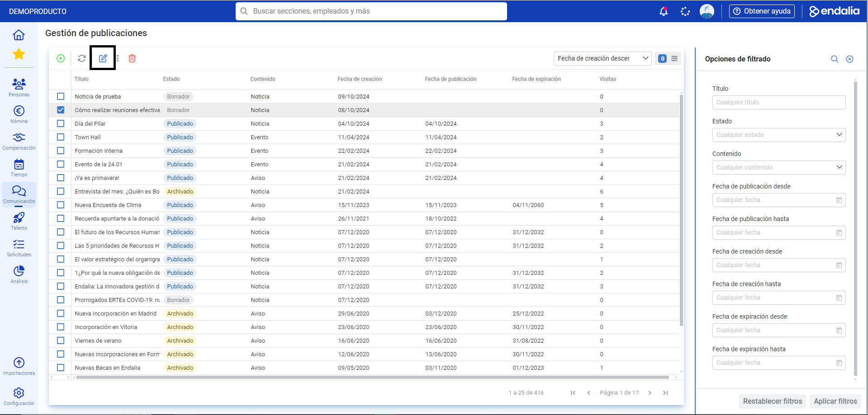Viewport: 868px width, 415px height.
Task: Open more actions three-dot menu
Action: pyautogui.click(x=118, y=58)
